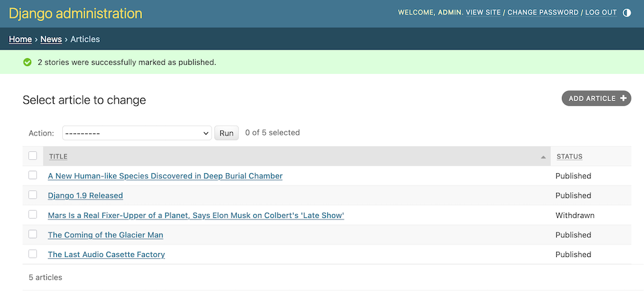Open 'A New Human-like Species Discovered in Deep Burial Chamber'
Image resolution: width=644 pixels, height=296 pixels.
tap(165, 176)
